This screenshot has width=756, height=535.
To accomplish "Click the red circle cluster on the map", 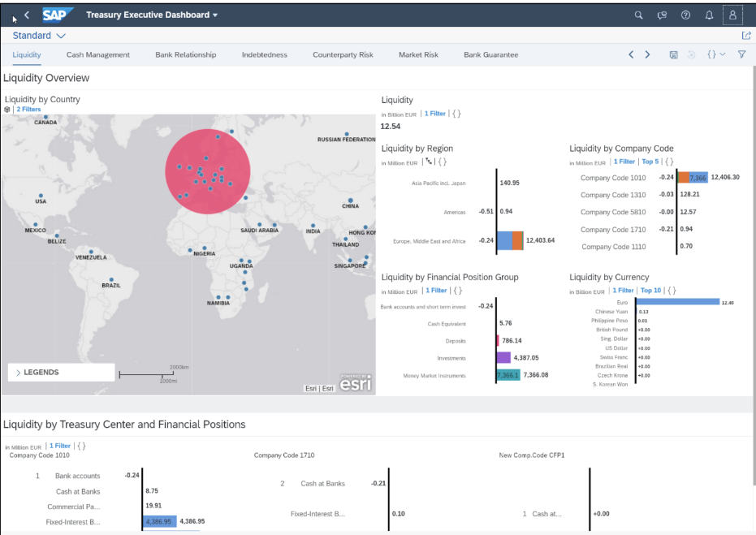I will pyautogui.click(x=207, y=173).
